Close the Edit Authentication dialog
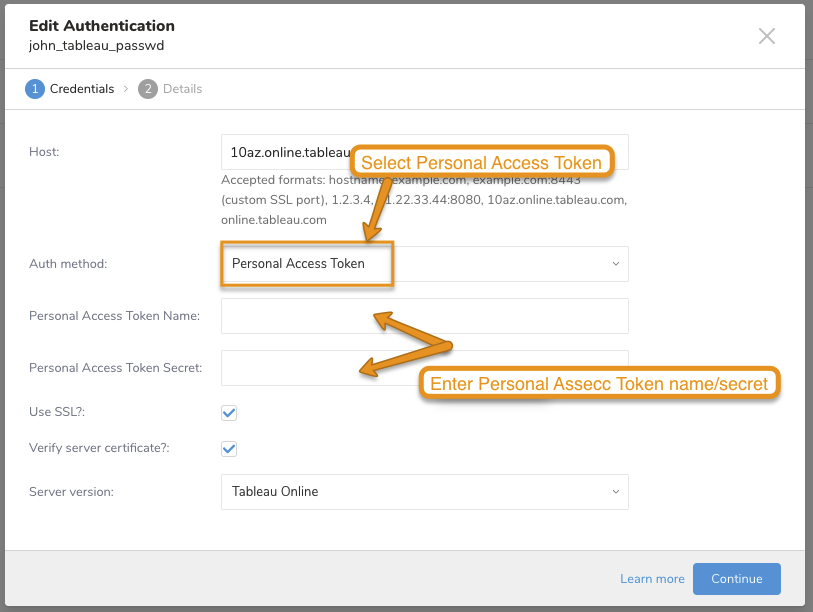 (766, 36)
